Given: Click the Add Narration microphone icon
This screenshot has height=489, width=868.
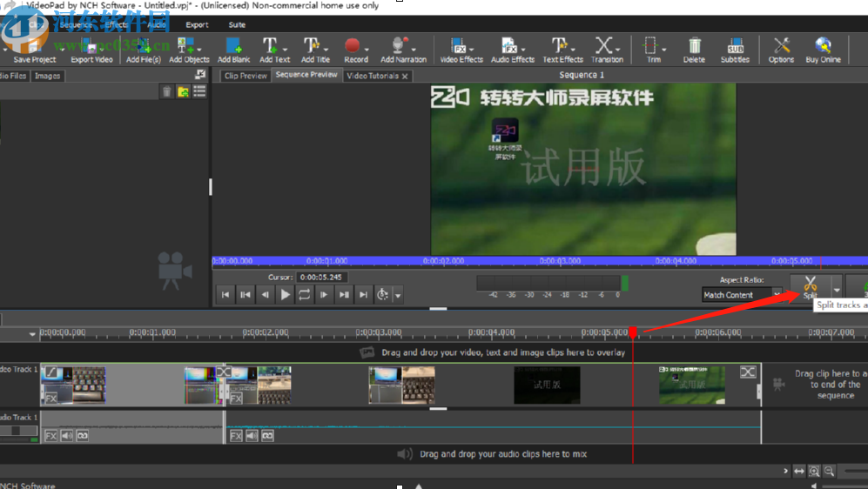Looking at the screenshot, I should pos(402,49).
